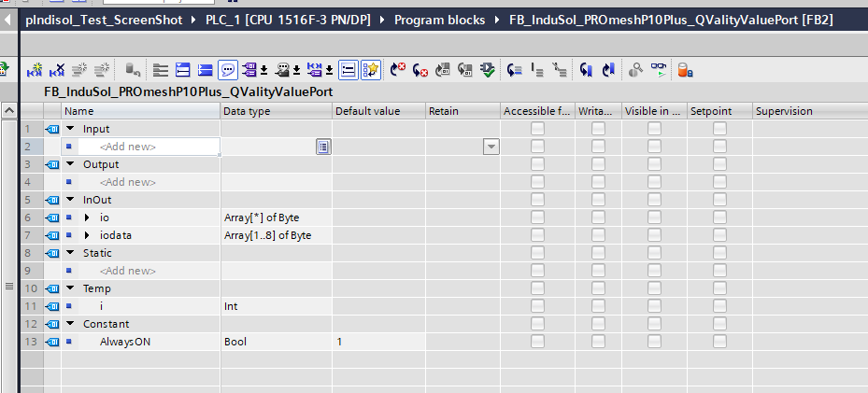Viewport: 868px width, 393px height.
Task: Click go to previous bookmark icon
Action: (x=608, y=70)
